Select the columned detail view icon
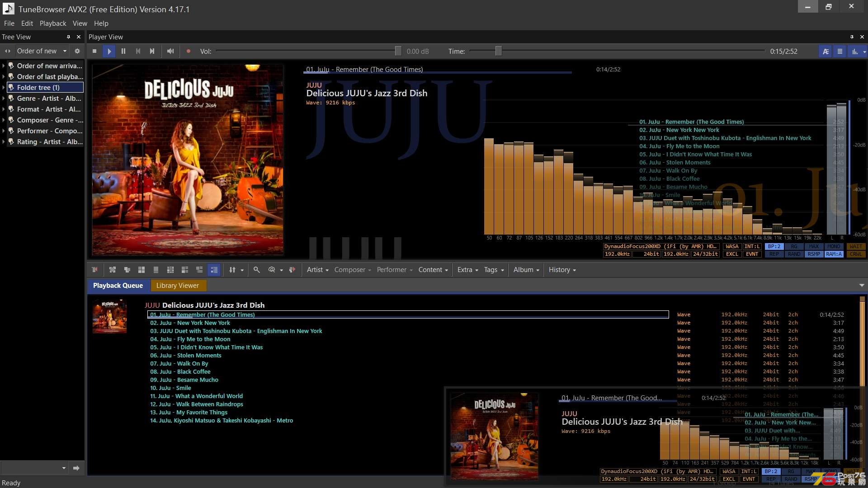The image size is (868, 488). click(170, 270)
